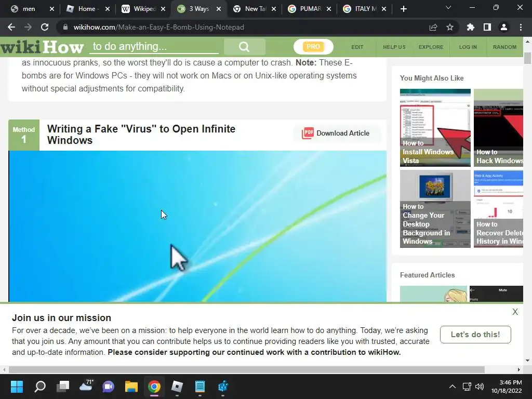
Task: Click the wikiHow logo
Action: (42, 47)
